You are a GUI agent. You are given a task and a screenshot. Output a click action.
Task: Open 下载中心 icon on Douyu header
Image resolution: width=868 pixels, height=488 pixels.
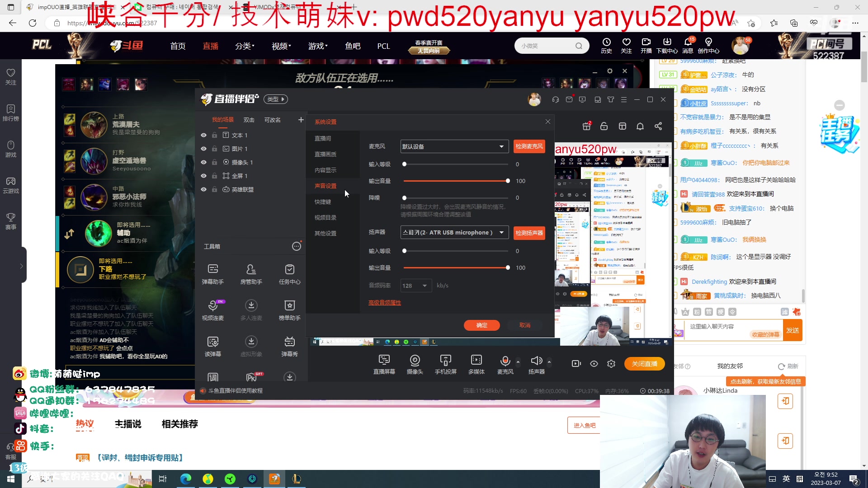(667, 46)
